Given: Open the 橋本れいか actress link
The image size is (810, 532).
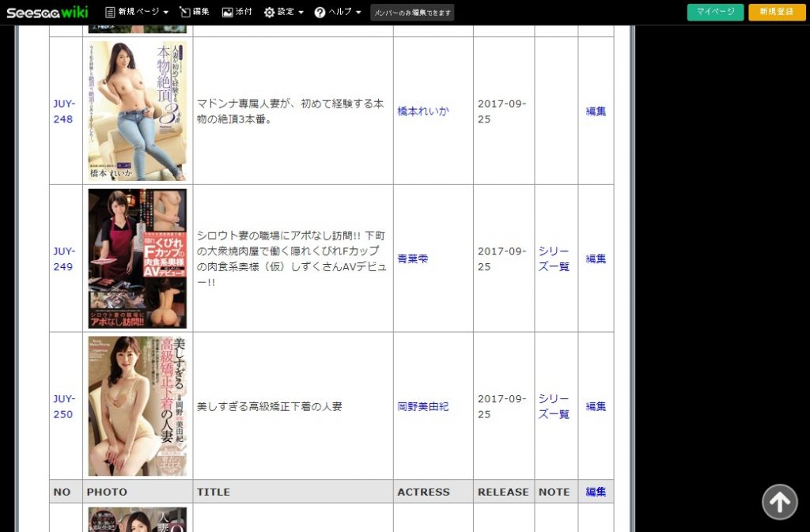Looking at the screenshot, I should pyautogui.click(x=422, y=111).
